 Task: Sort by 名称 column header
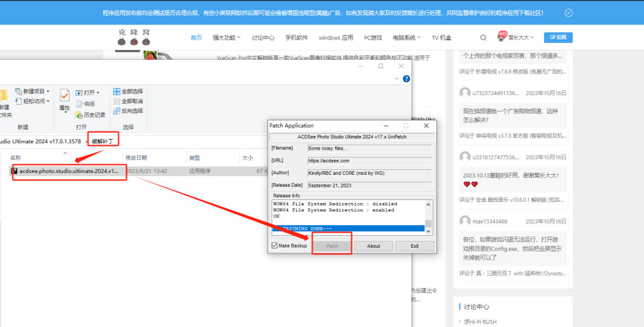pos(16,158)
